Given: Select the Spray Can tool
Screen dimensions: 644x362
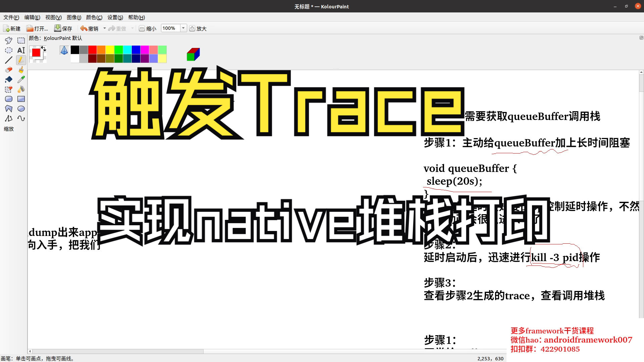Looking at the screenshot, I should (21, 89).
